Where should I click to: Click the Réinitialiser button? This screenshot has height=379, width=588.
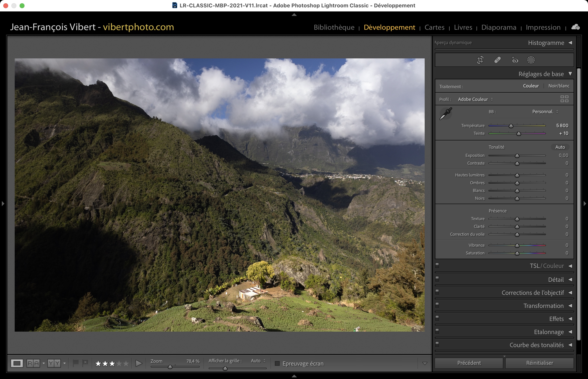(539, 363)
